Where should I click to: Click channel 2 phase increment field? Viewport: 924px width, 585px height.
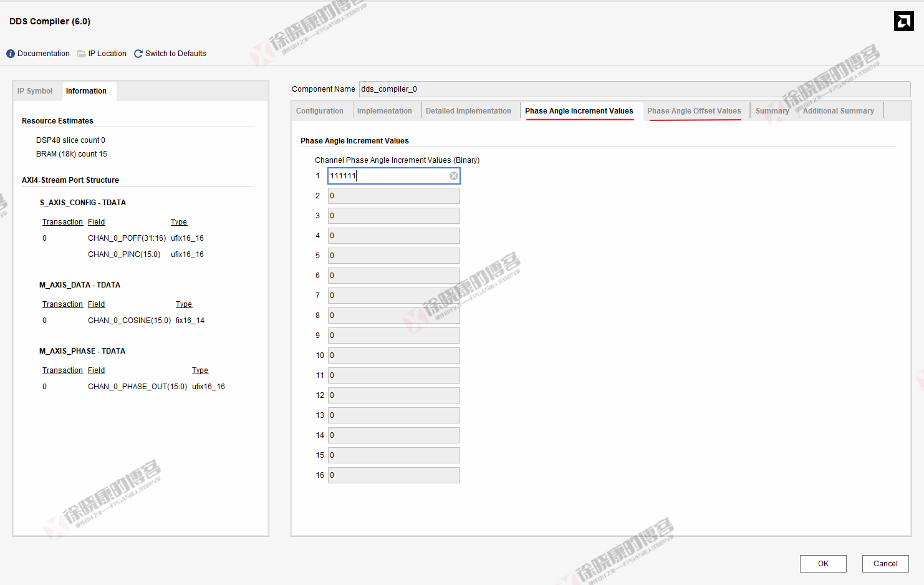[x=394, y=196]
